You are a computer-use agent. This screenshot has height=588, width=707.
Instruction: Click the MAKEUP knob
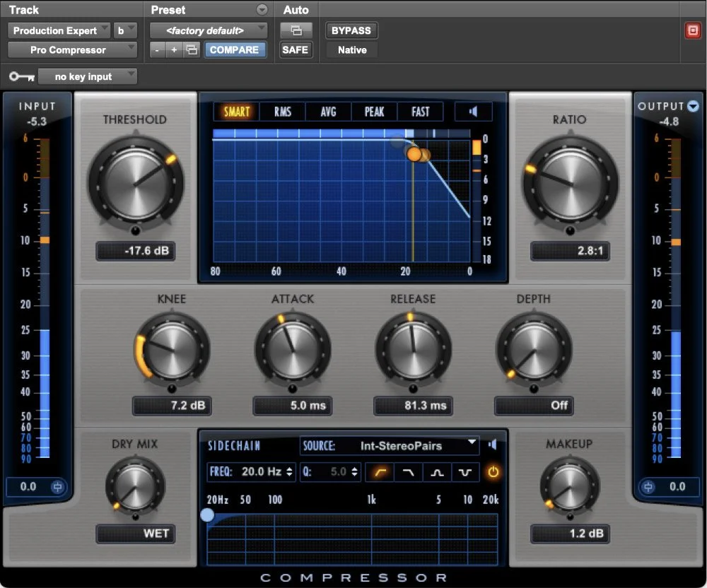coord(570,487)
